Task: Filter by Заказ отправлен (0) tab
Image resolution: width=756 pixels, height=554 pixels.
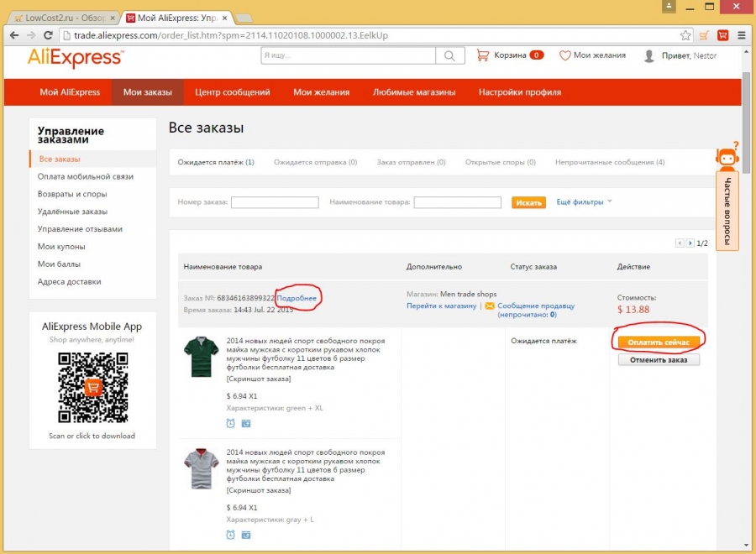Action: (412, 162)
